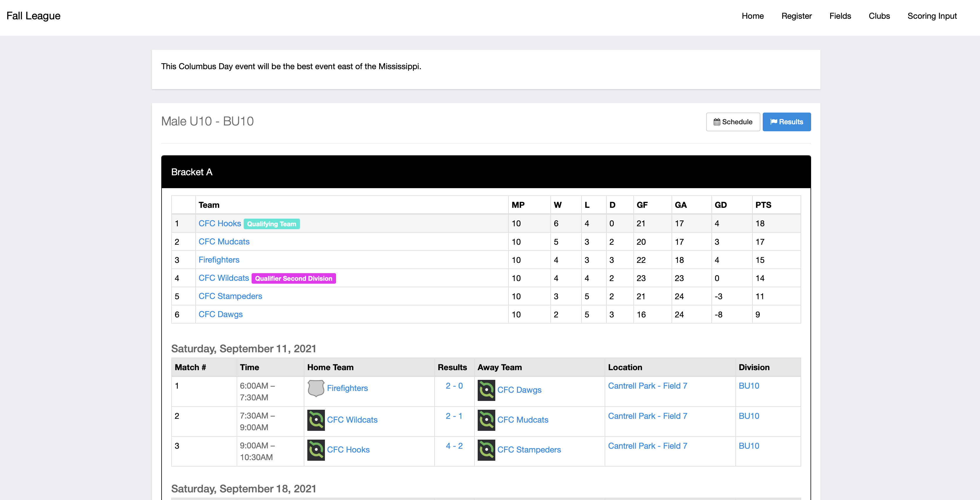The image size is (980, 500).
Task: Open Cantrell Park - Field 7 for match 3
Action: point(647,446)
